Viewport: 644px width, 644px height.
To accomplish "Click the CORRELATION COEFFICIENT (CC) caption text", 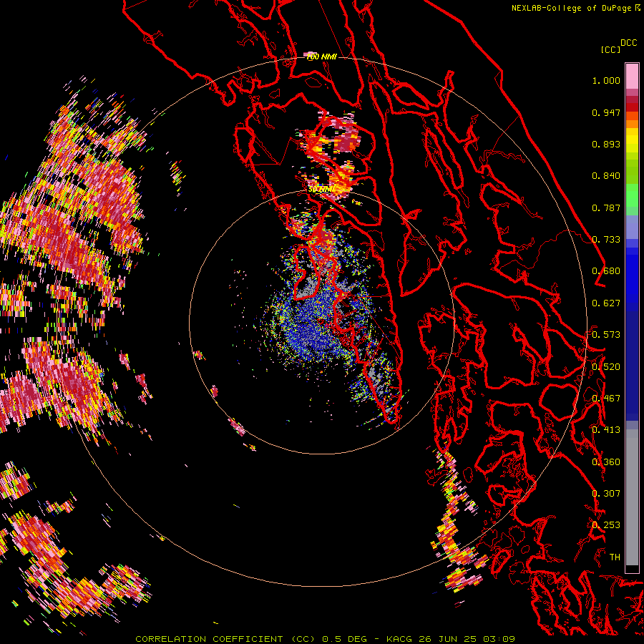I will coord(225,639).
